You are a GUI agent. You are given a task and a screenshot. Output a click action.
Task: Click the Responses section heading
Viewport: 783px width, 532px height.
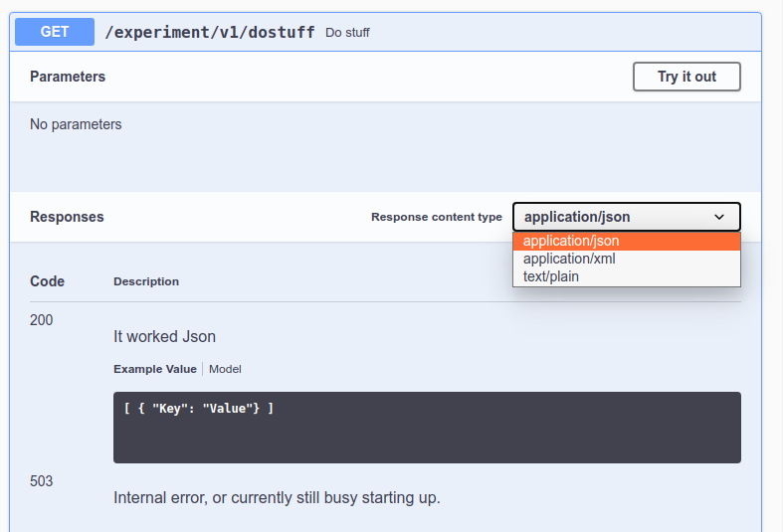(67, 217)
